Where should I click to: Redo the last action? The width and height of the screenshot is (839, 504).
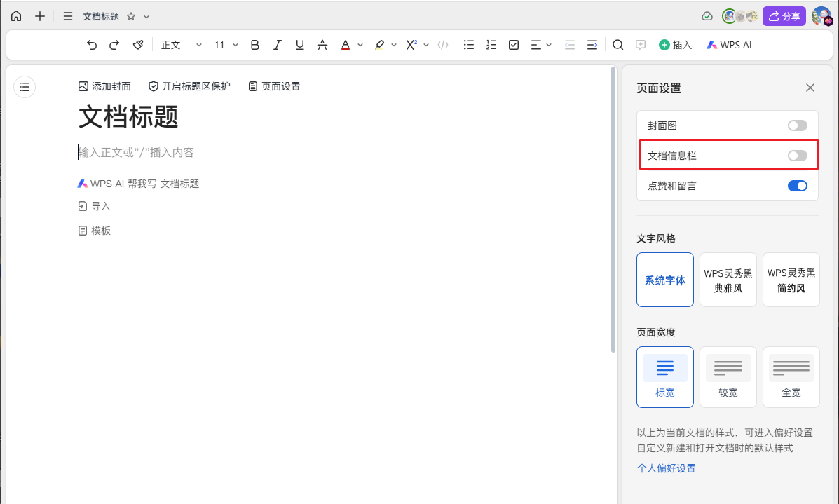click(114, 45)
